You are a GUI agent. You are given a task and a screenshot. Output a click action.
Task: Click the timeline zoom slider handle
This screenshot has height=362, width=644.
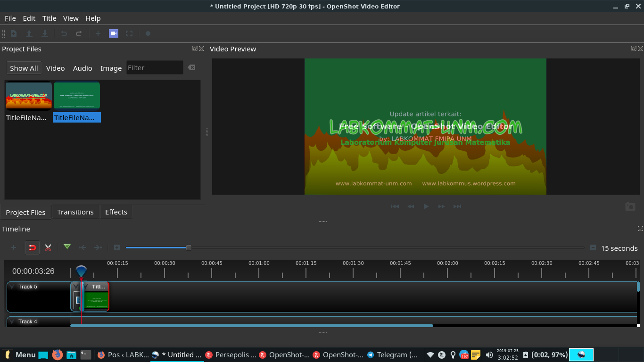click(189, 247)
